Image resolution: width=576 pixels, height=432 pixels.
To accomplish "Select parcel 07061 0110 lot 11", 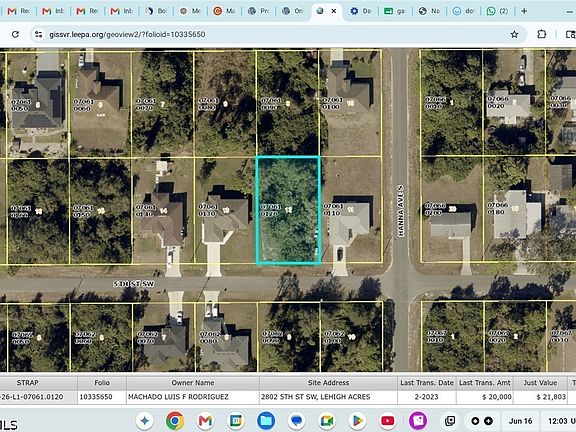I will pos(351,210).
